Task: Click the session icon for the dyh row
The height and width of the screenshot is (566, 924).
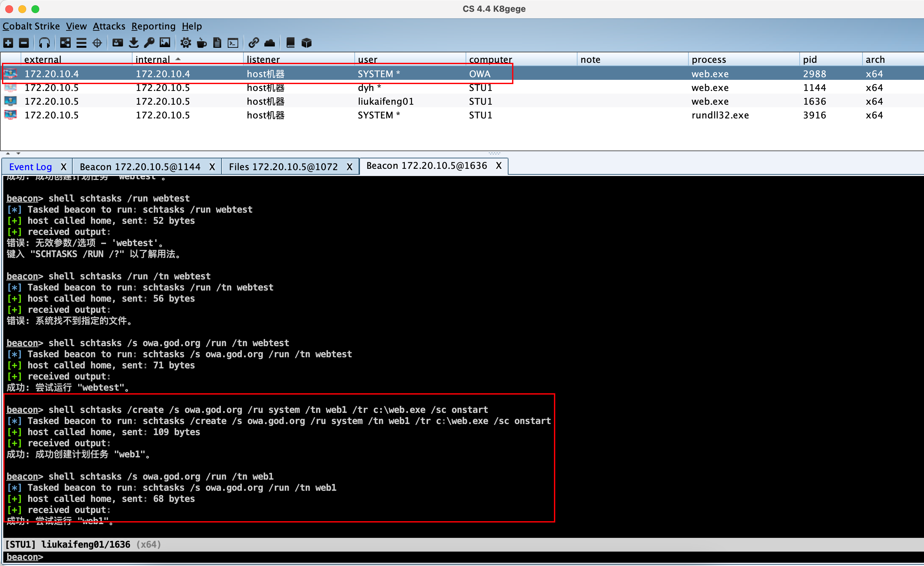Action: [10, 87]
